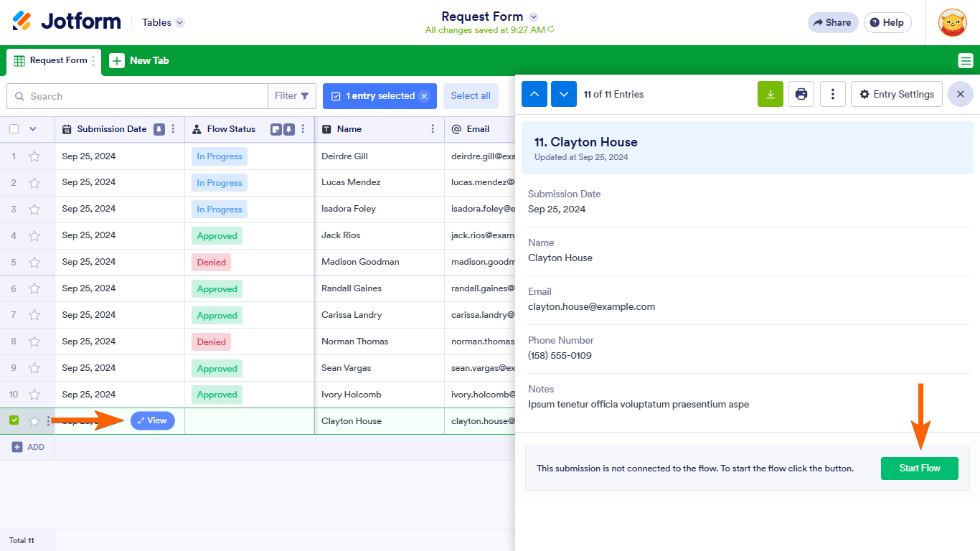Go to the previous entry with up arrow
980x551 pixels.
pos(534,94)
